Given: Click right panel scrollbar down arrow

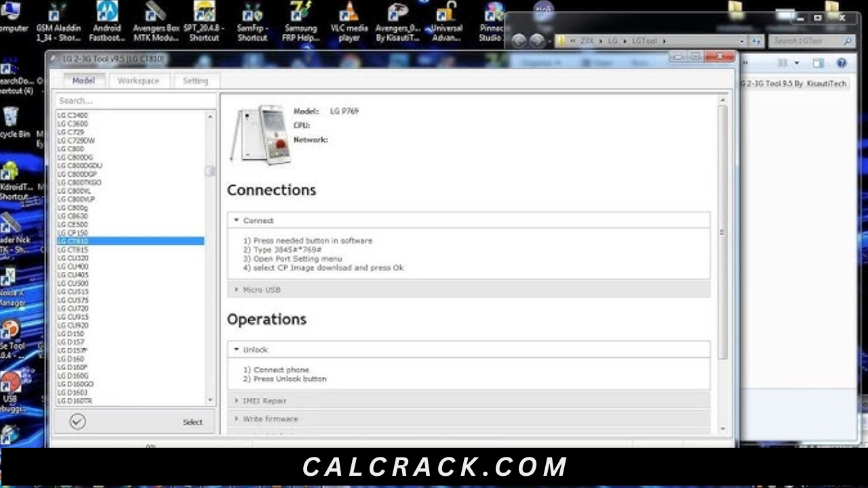Looking at the screenshot, I should click(x=722, y=428).
